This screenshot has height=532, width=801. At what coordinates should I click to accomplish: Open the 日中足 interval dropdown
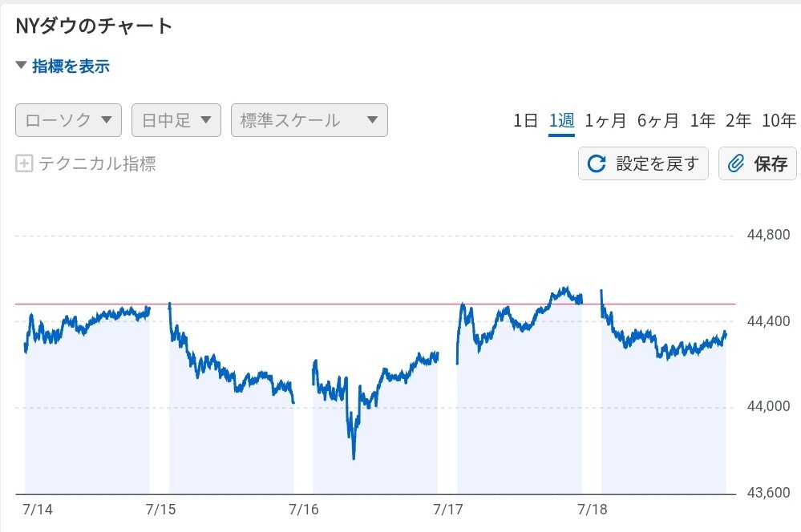pyautogui.click(x=176, y=120)
